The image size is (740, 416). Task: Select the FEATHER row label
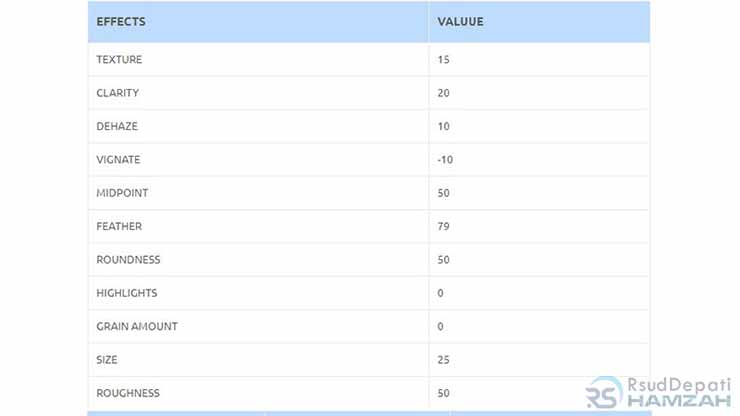(119, 226)
